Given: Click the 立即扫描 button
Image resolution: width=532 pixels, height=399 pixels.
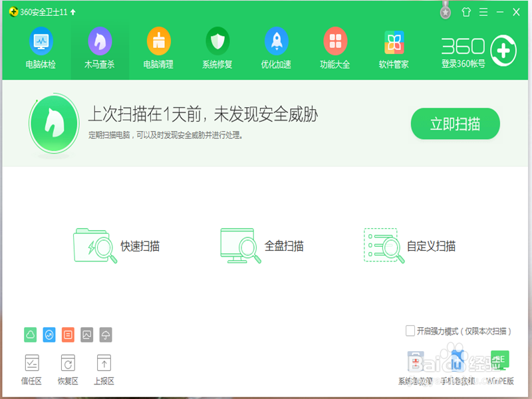Looking at the screenshot, I should [x=456, y=124].
